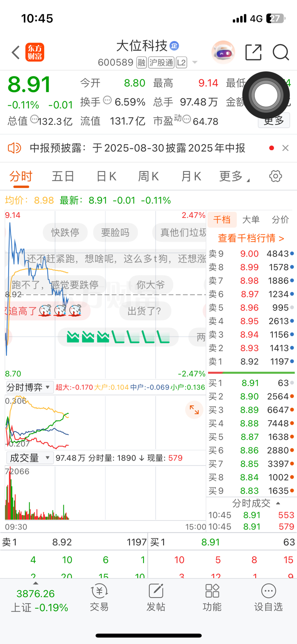Tap the green chart emoji comment bubble
The height and width of the screenshot is (644, 297).
click(118, 337)
